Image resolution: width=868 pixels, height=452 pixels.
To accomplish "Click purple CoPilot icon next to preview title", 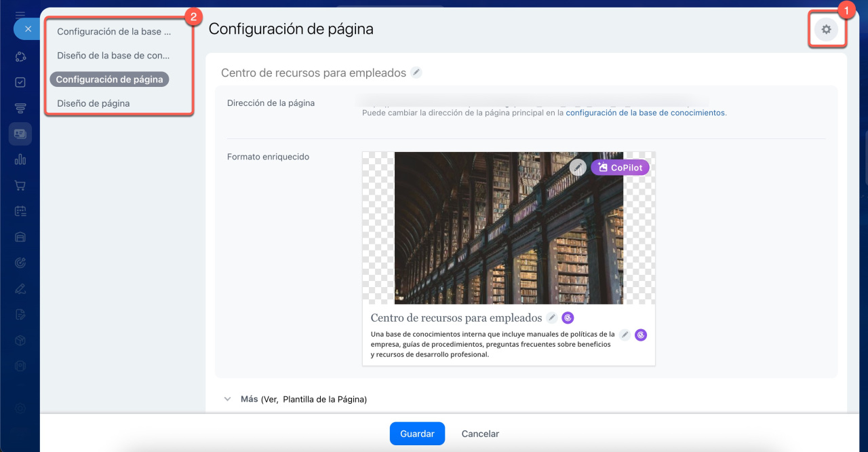I will click(568, 318).
